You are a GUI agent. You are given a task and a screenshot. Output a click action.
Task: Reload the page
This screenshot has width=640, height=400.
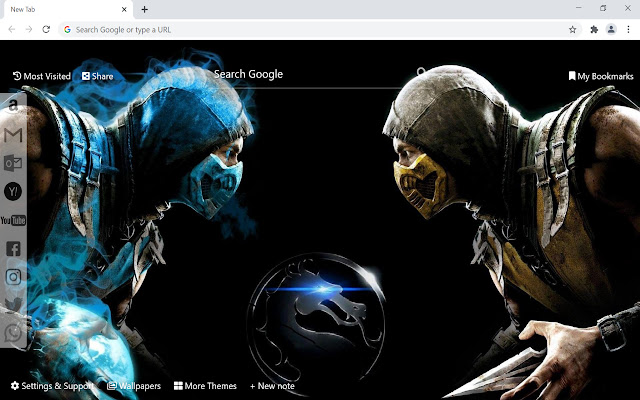(46, 29)
